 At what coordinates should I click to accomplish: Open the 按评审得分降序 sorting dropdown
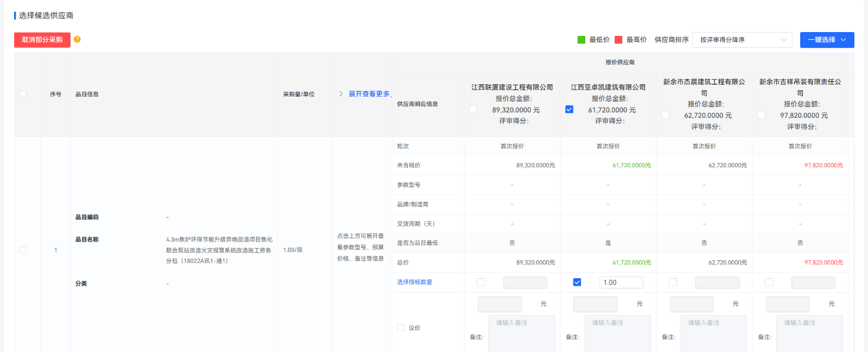pyautogui.click(x=742, y=40)
